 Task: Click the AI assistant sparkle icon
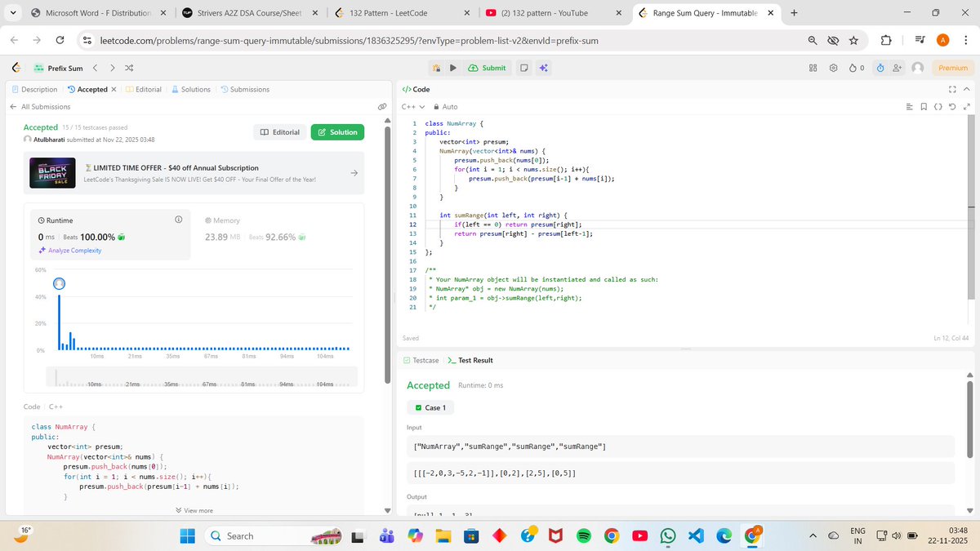[543, 68]
